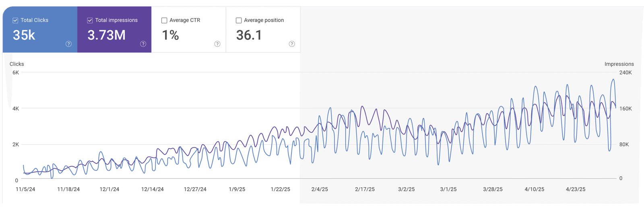
Task: Select the 35k Total Clicks value
Action: click(24, 35)
